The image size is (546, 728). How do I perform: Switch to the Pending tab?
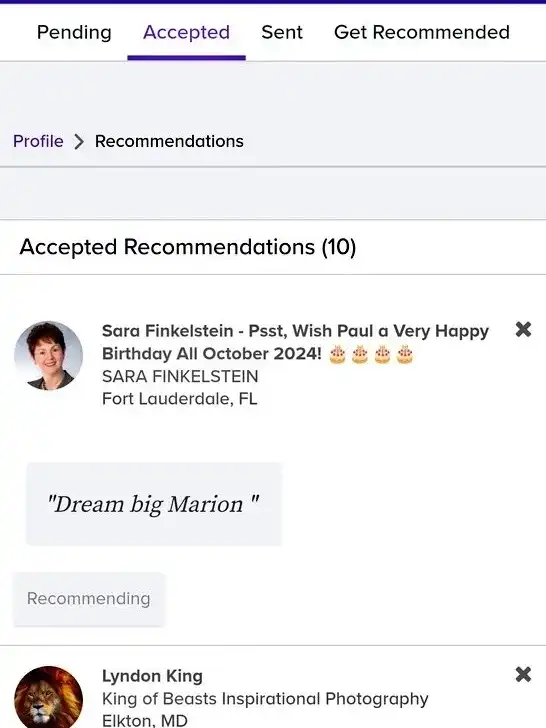74,32
